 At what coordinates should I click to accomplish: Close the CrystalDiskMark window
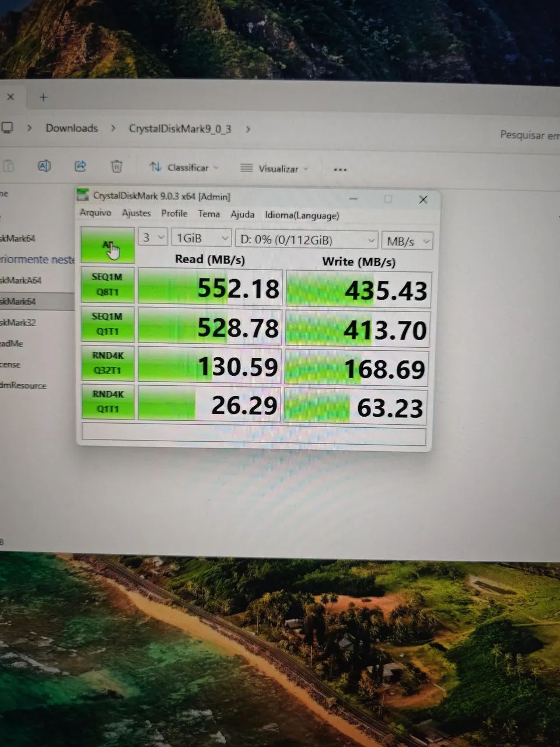(423, 200)
